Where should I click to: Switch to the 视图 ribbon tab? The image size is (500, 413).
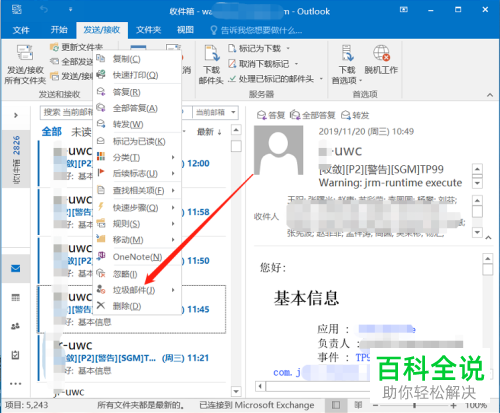pos(185,30)
